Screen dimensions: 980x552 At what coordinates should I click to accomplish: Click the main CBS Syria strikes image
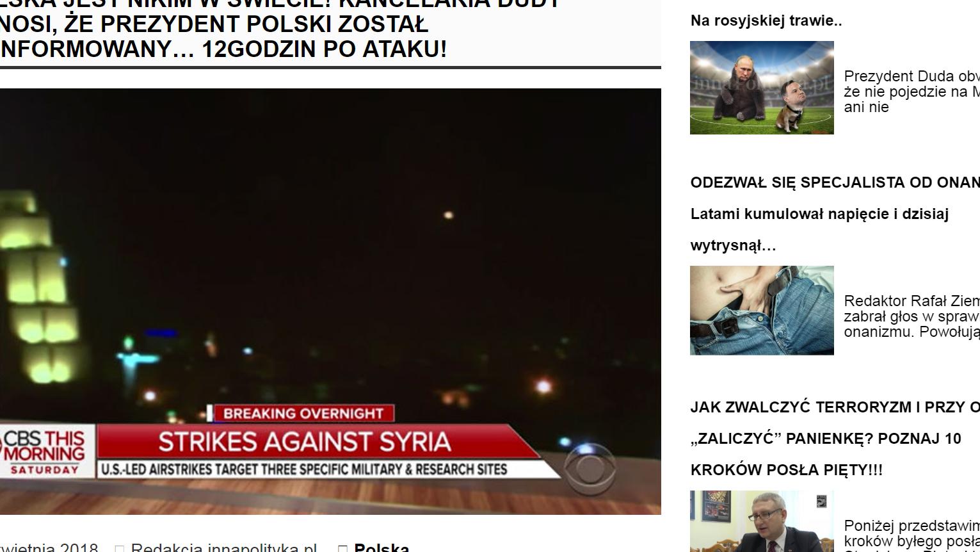330,302
